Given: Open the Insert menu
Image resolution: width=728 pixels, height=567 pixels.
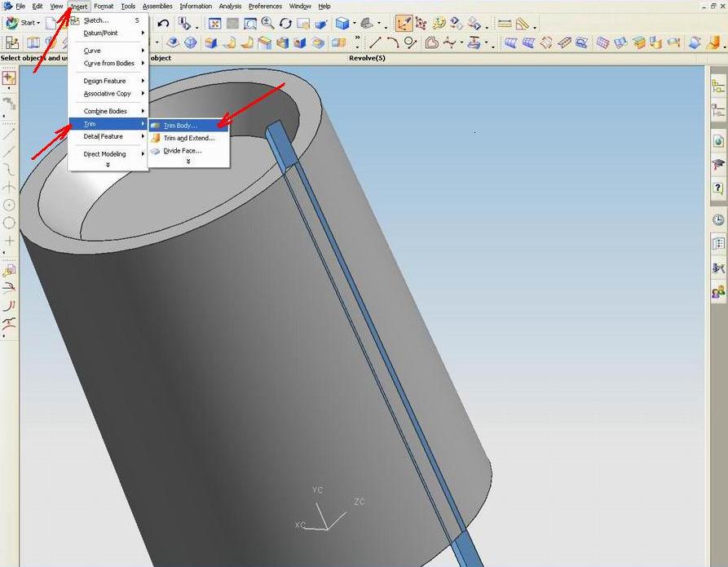Looking at the screenshot, I should 78,6.
